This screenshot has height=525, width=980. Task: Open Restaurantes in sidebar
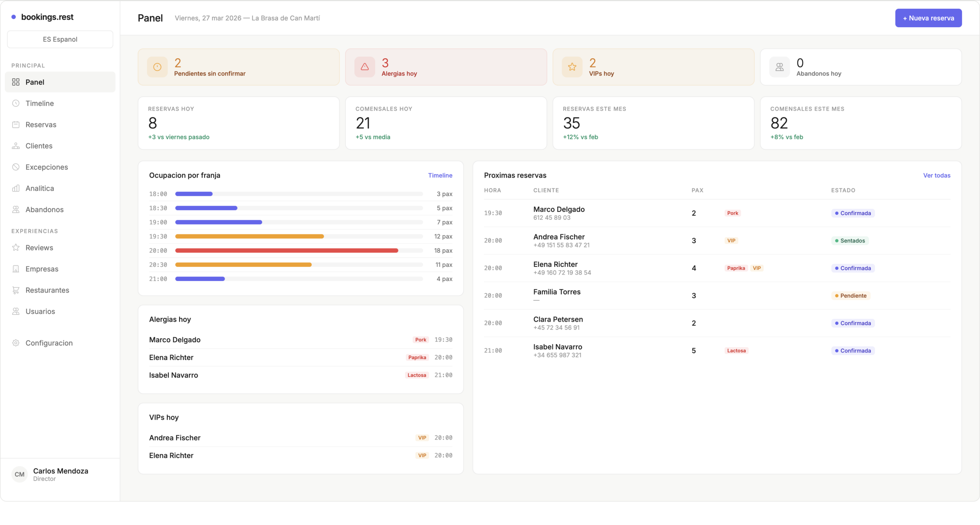coord(60,290)
